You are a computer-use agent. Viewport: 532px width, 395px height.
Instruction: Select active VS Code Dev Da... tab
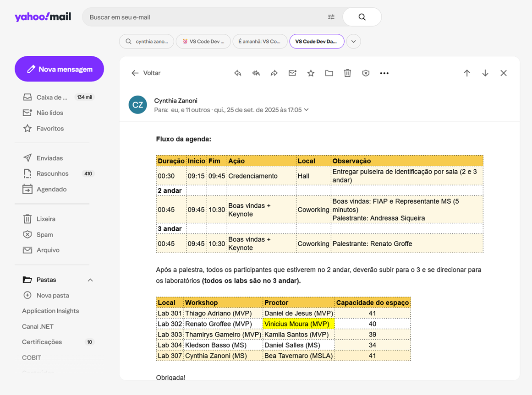(x=317, y=42)
